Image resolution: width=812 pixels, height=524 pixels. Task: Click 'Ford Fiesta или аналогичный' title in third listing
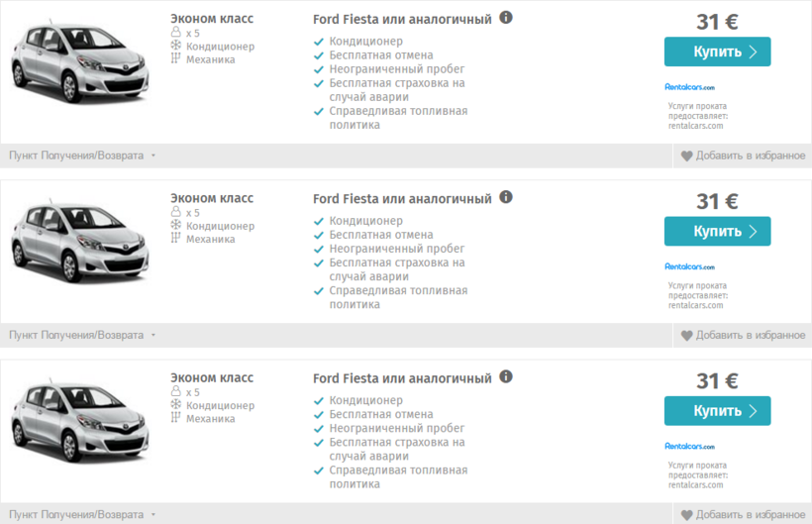point(402,378)
